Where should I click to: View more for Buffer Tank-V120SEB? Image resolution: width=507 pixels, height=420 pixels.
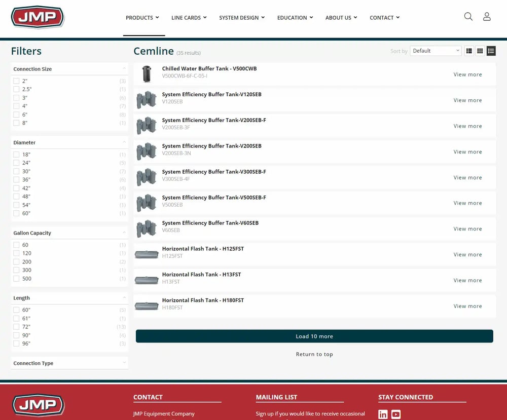(x=467, y=100)
